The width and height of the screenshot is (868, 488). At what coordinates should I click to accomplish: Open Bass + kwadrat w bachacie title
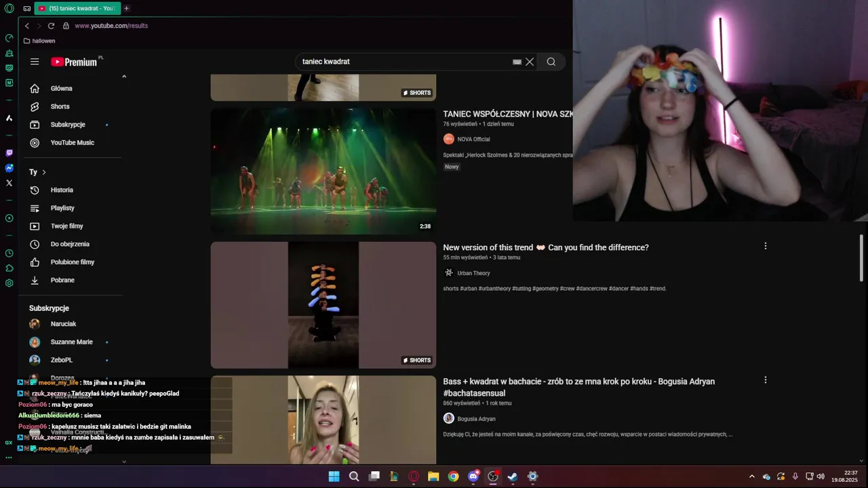[579, 387]
